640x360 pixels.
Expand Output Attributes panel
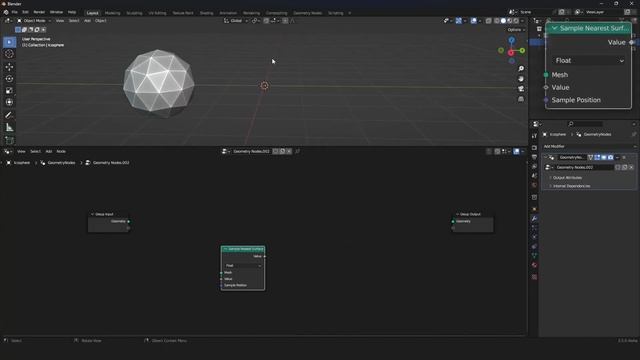point(567,178)
